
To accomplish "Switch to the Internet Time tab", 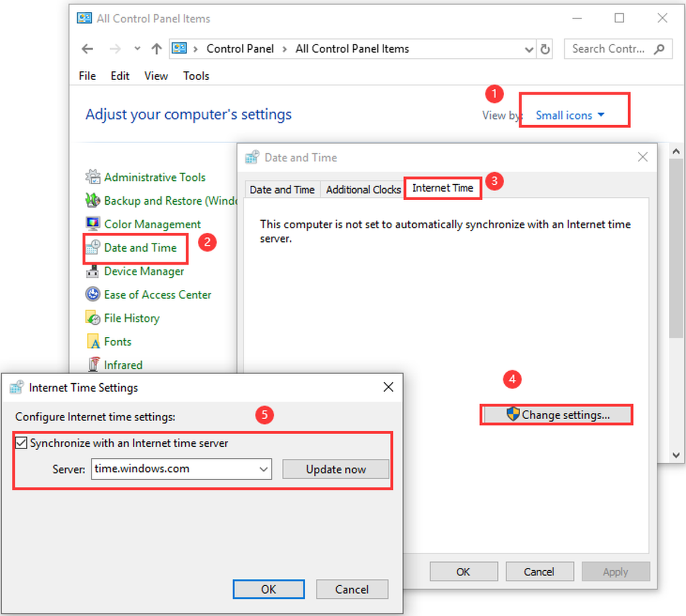I will pos(443,188).
